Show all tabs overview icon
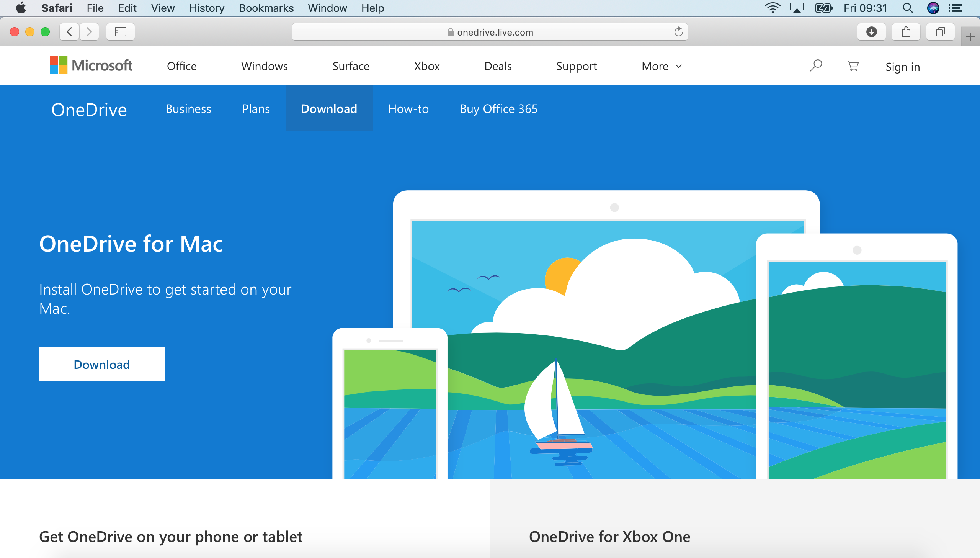The image size is (980, 558). tap(940, 32)
